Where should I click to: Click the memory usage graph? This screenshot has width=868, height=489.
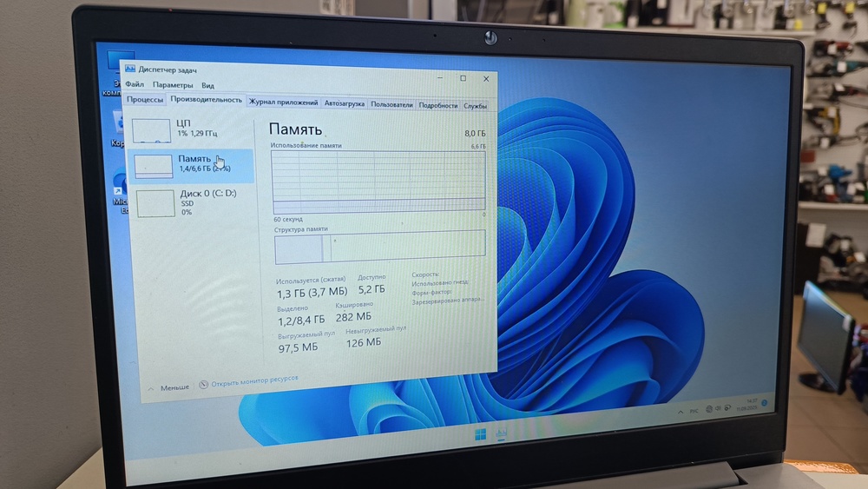378,182
